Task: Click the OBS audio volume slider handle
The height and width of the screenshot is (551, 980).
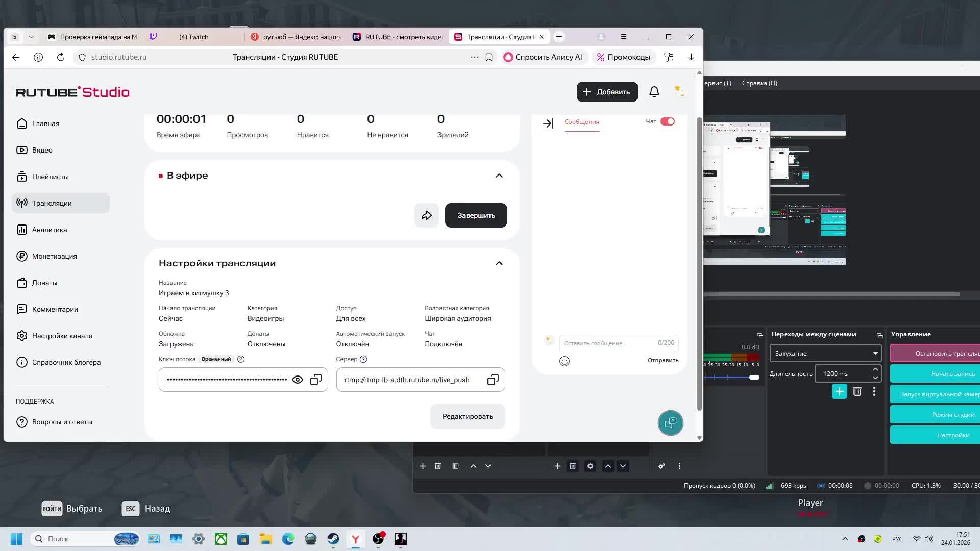Action: pyautogui.click(x=754, y=377)
